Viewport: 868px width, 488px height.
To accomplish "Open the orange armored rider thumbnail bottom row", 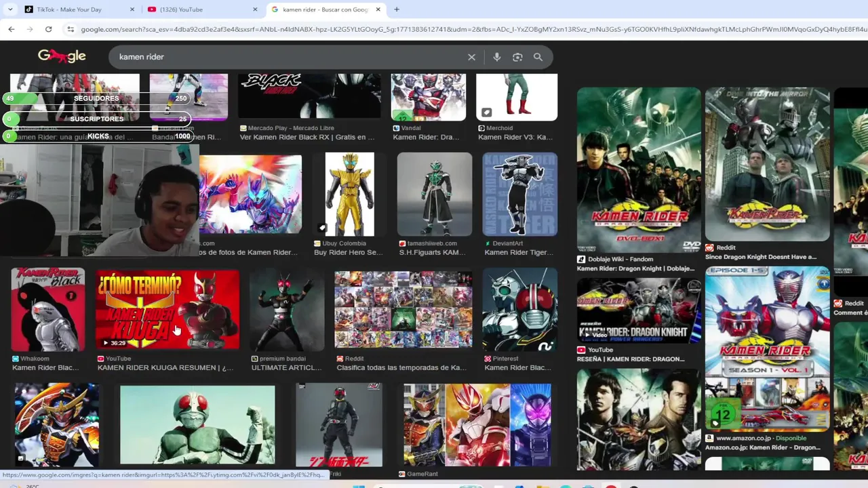I will click(x=56, y=424).
